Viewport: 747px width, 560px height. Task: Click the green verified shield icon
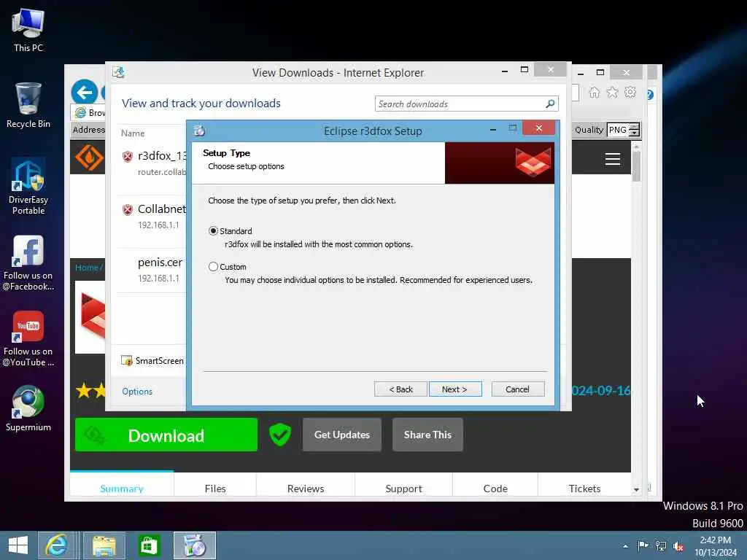[280, 435]
